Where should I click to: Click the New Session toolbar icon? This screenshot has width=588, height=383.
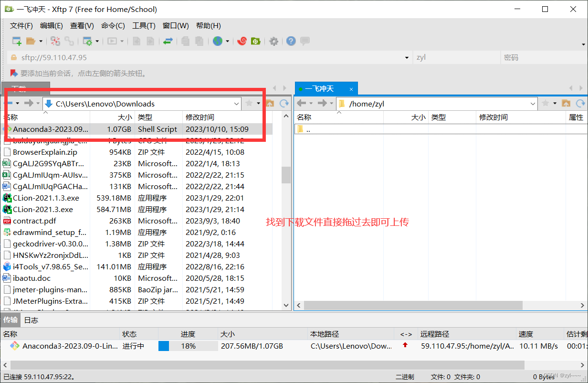17,41
